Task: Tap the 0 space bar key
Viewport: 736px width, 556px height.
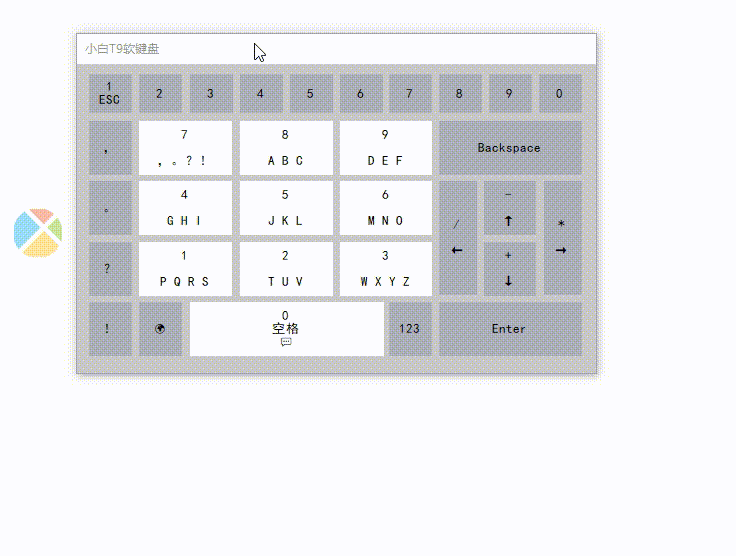Action: 286,329
